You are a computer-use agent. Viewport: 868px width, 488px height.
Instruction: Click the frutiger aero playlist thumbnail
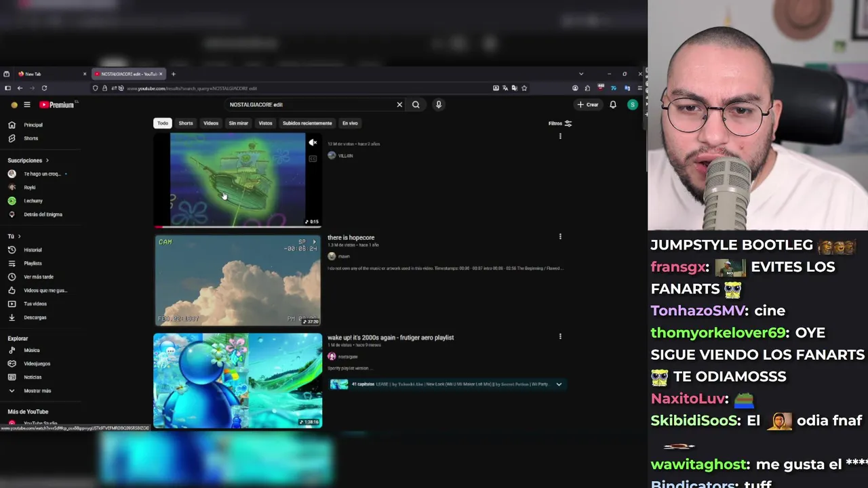coord(237,381)
